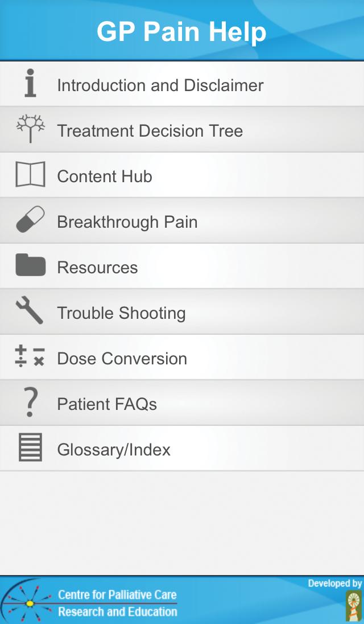Tap the list icon beside Glossary/Index

coord(30,448)
